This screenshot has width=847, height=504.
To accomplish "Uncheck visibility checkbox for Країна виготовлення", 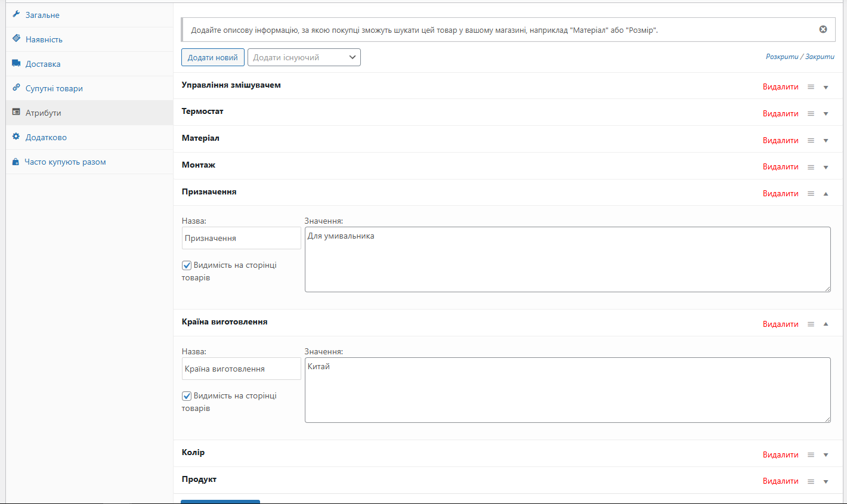I will pos(187,396).
